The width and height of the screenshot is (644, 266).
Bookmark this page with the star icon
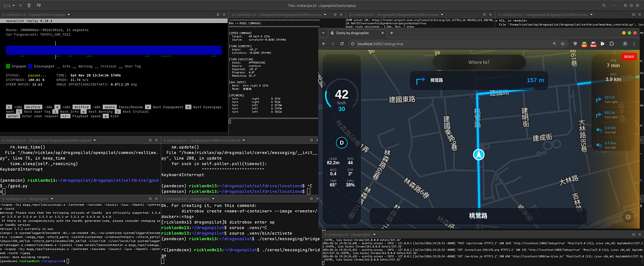point(563,44)
